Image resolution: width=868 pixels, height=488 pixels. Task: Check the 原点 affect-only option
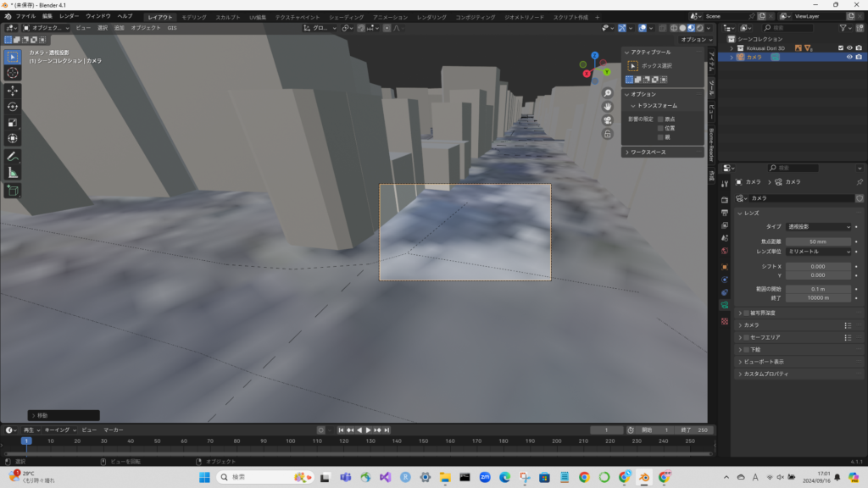(661, 119)
